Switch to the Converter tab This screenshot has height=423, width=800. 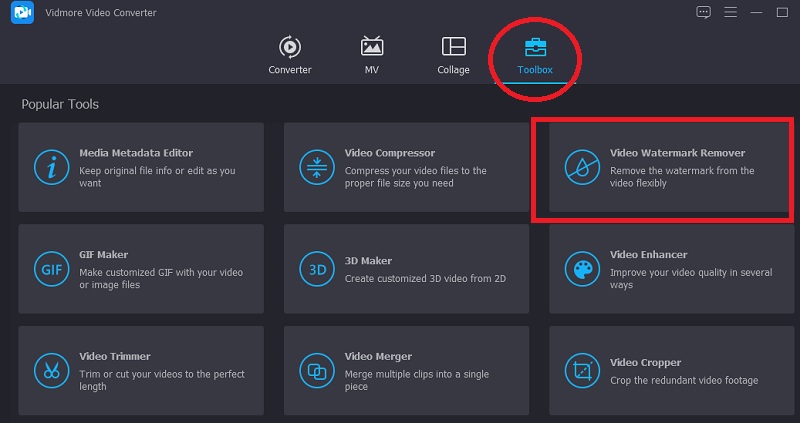290,55
